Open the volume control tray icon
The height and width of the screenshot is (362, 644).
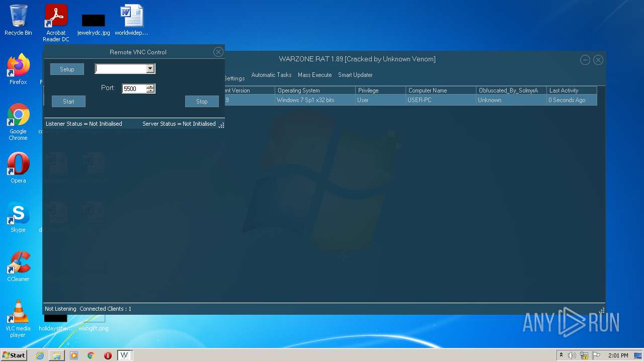[x=572, y=355]
